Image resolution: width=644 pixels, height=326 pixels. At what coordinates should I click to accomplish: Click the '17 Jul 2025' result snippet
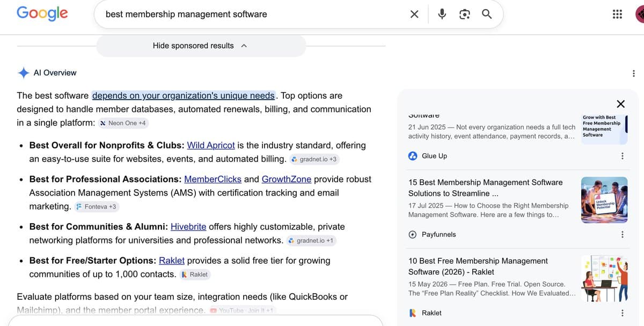point(488,210)
